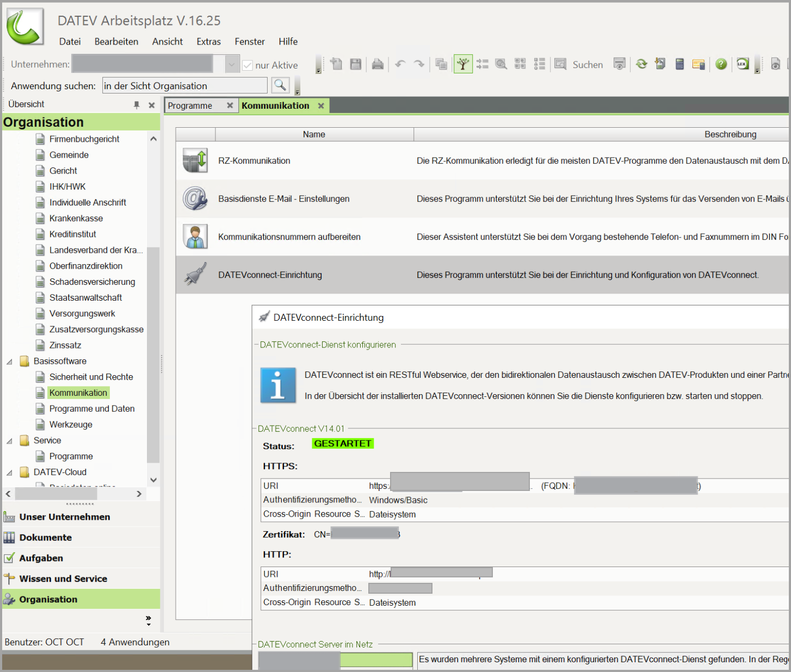Click the green help question mark icon

click(x=721, y=64)
